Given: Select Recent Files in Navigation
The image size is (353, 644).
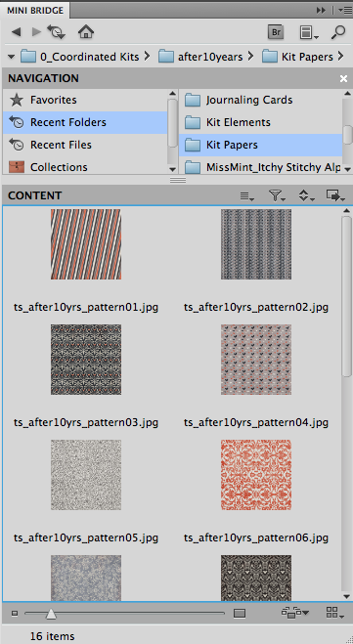Looking at the screenshot, I should (x=85, y=145).
